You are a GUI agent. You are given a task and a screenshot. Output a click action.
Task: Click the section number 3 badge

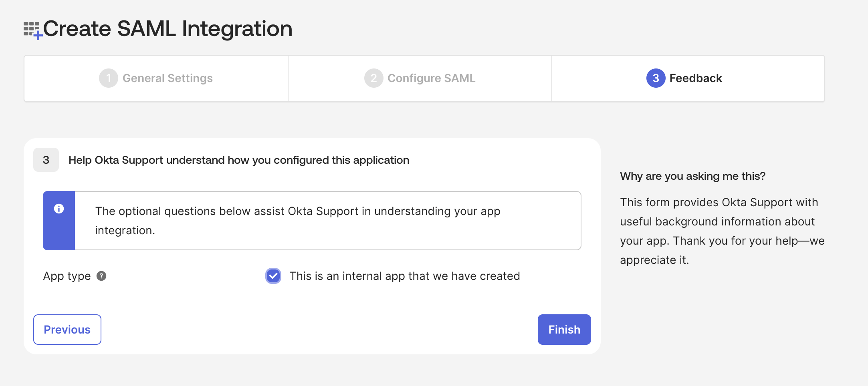46,160
